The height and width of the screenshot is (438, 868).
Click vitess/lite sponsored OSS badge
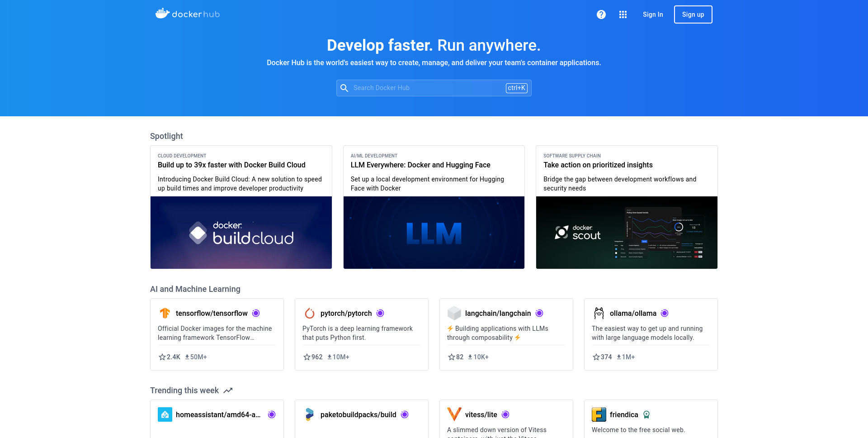505,414
